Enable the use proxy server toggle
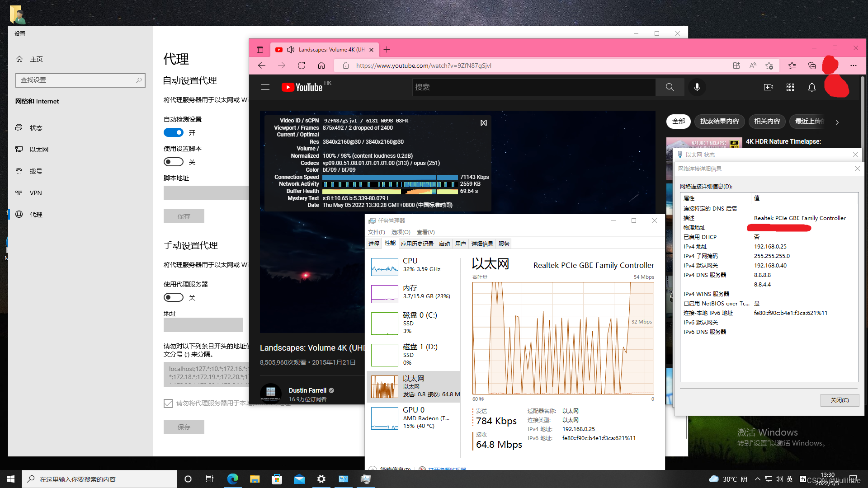The width and height of the screenshot is (868, 488). pos(174,297)
